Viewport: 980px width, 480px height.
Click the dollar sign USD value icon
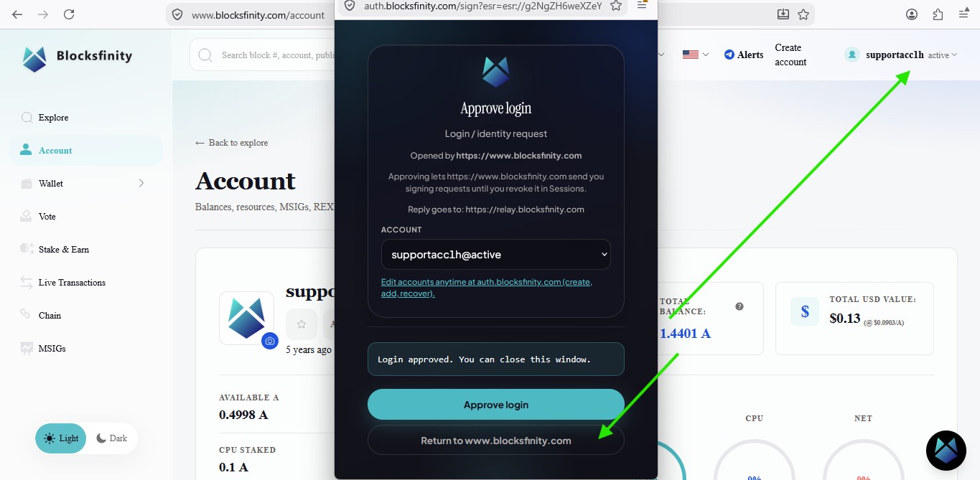click(x=805, y=311)
